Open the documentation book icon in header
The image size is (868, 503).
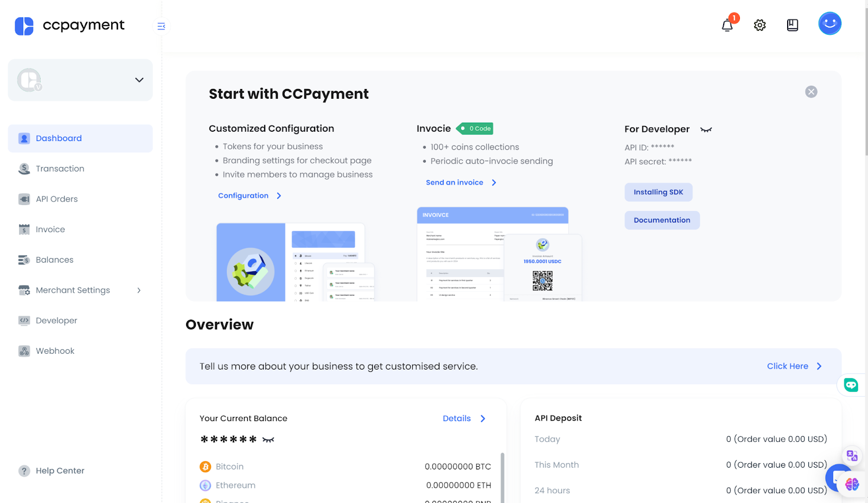[x=793, y=25]
